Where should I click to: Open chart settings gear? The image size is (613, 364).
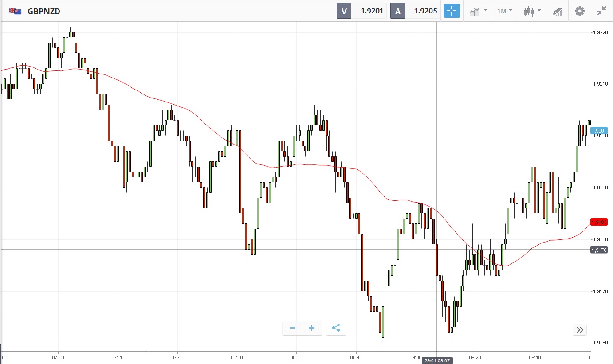580,11
